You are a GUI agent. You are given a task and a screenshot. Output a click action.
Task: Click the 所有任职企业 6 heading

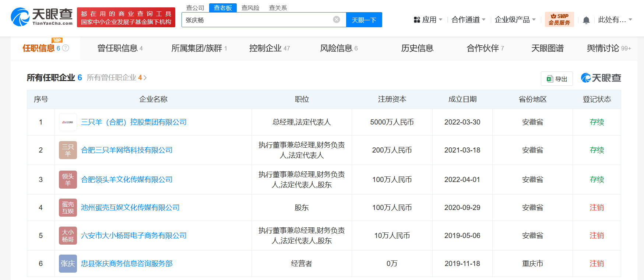pos(54,77)
